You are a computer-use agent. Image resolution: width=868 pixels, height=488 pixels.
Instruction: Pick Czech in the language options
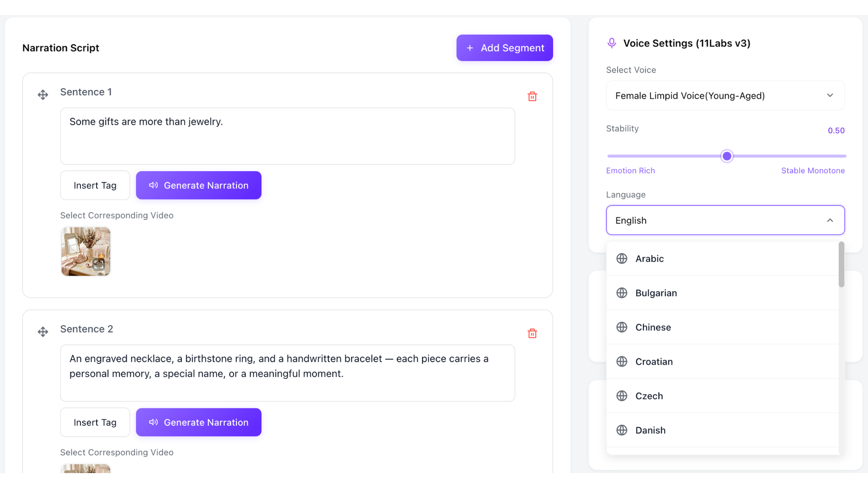pyautogui.click(x=722, y=396)
